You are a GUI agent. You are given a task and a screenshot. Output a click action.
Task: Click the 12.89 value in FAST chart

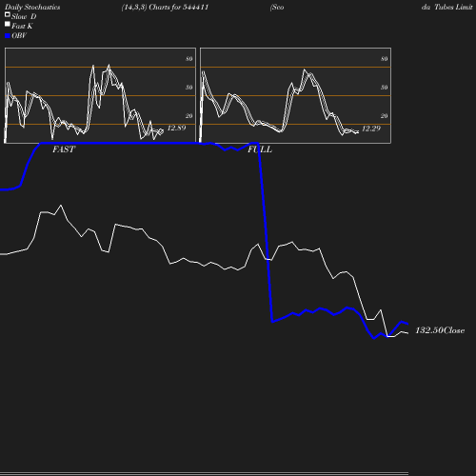coord(176,128)
